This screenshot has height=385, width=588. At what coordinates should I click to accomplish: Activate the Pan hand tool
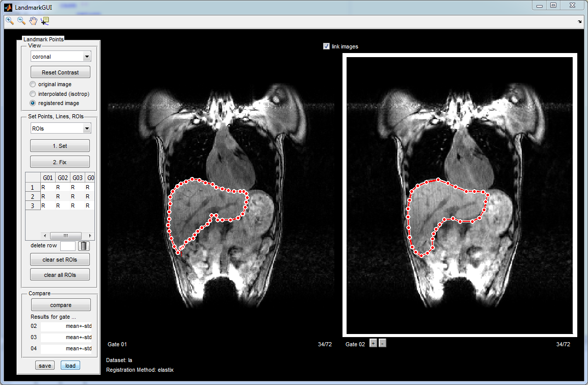(x=33, y=21)
